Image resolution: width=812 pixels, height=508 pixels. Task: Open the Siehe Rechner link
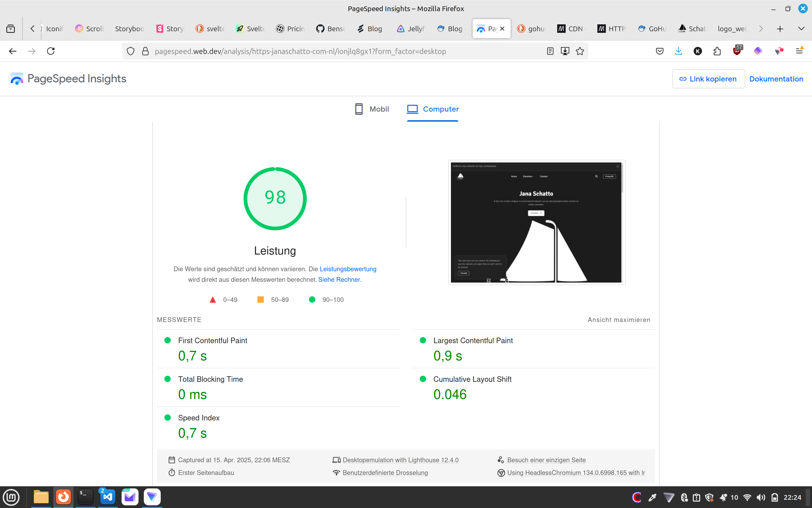point(339,280)
